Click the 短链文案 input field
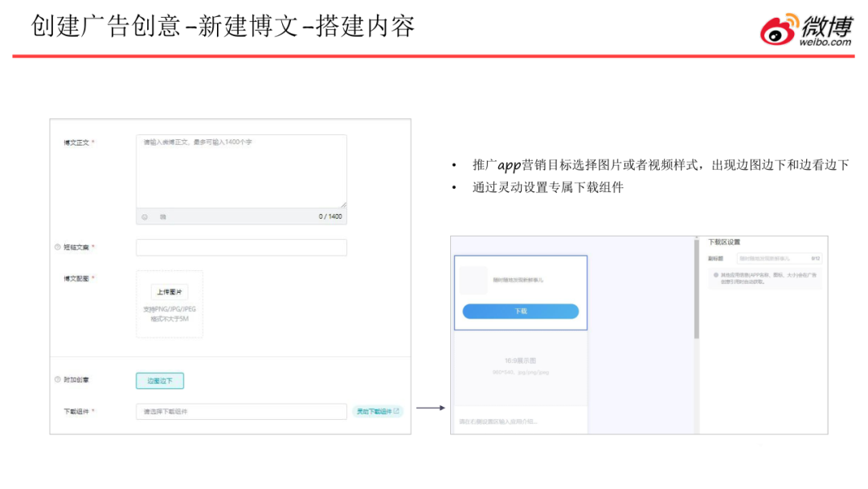868x489 pixels. pos(241,247)
